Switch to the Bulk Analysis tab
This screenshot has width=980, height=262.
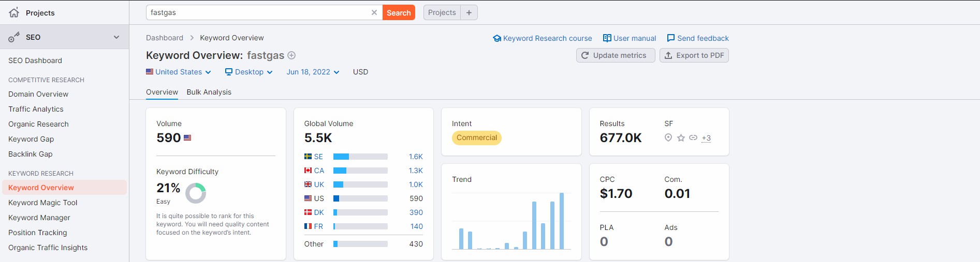[x=209, y=92]
